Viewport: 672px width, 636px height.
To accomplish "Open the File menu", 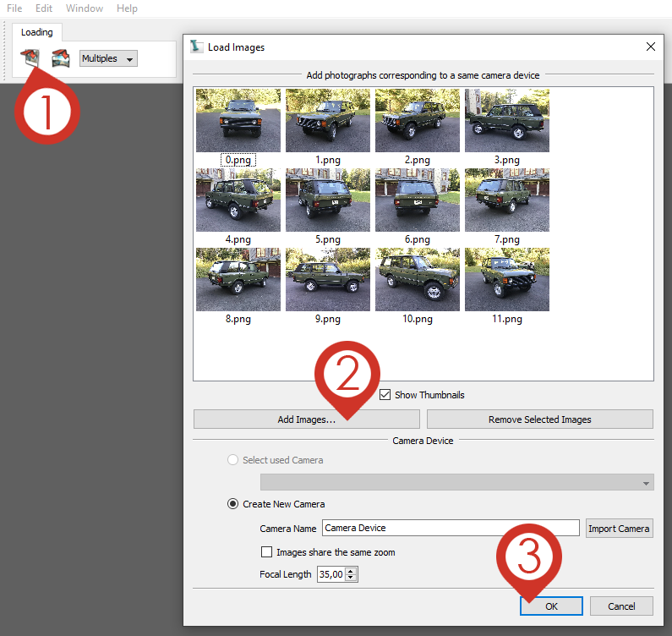I will tap(14, 8).
